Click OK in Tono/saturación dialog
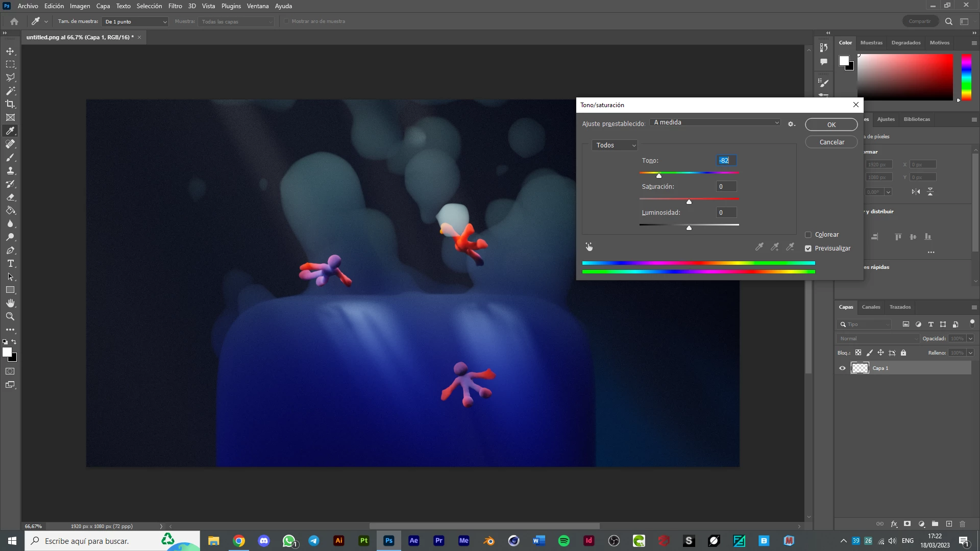980x551 pixels. [x=831, y=124]
